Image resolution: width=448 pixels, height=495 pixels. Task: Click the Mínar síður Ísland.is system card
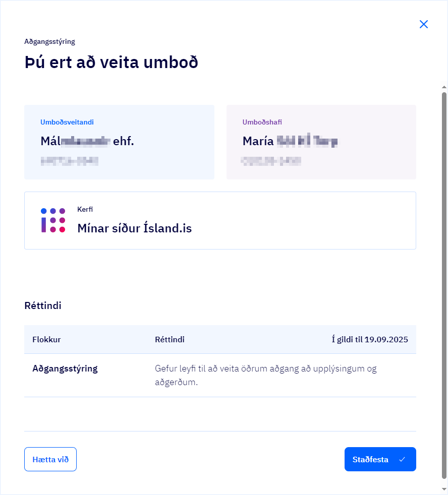tap(220, 220)
